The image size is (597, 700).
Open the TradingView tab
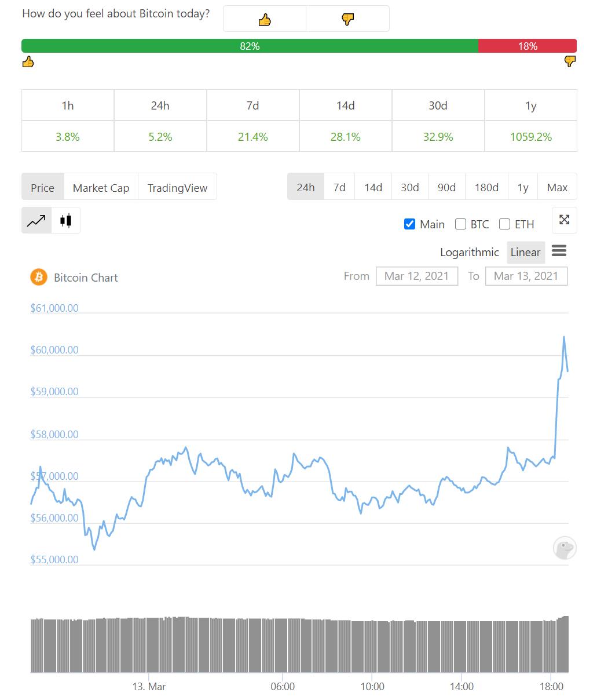click(177, 188)
